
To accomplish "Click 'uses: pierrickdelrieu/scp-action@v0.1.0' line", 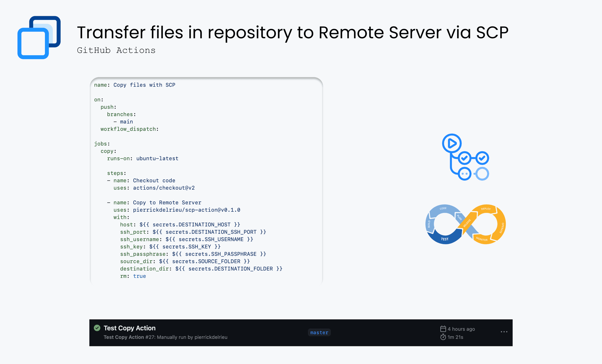I will click(177, 210).
